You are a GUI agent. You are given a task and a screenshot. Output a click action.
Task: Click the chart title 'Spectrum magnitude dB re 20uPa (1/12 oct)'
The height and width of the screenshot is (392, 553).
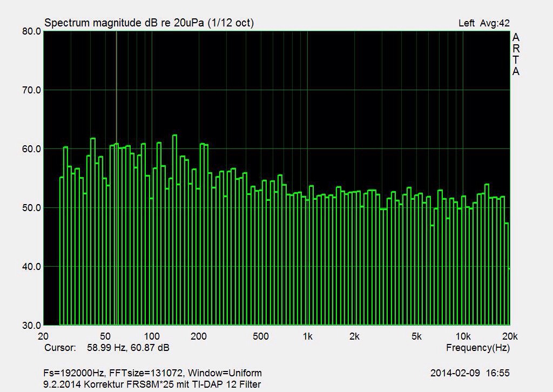149,23
